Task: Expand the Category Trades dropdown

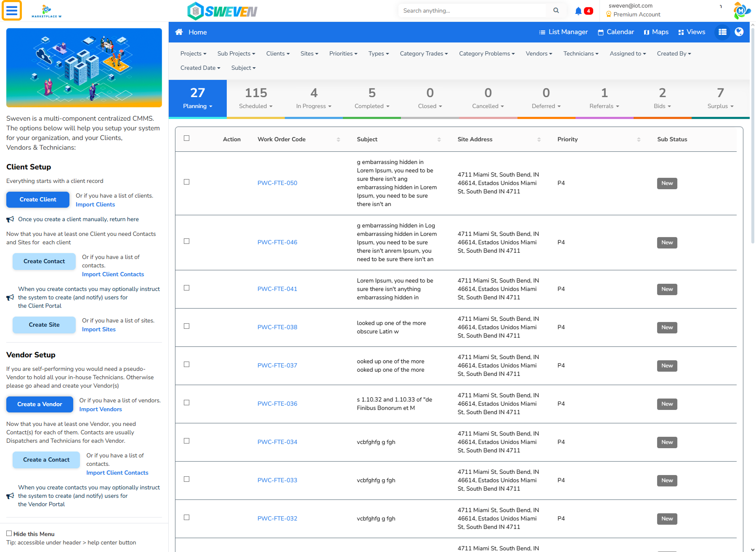Action: pos(424,53)
